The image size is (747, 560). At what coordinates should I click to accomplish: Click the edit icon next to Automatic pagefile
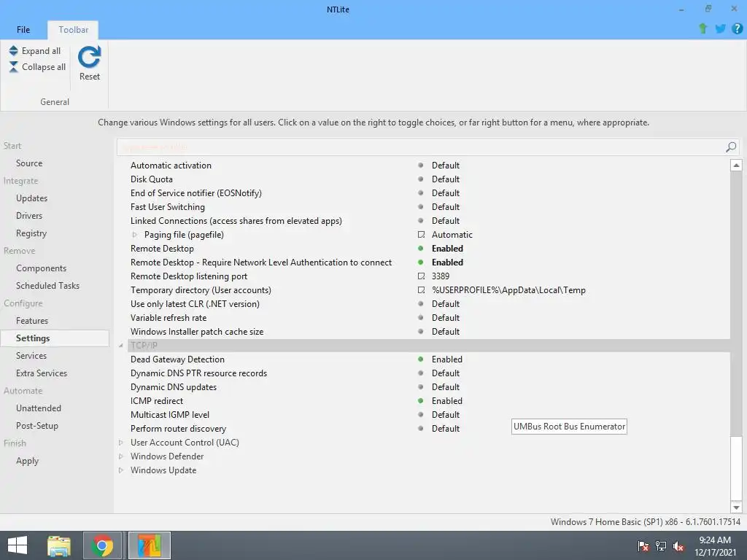click(x=421, y=234)
